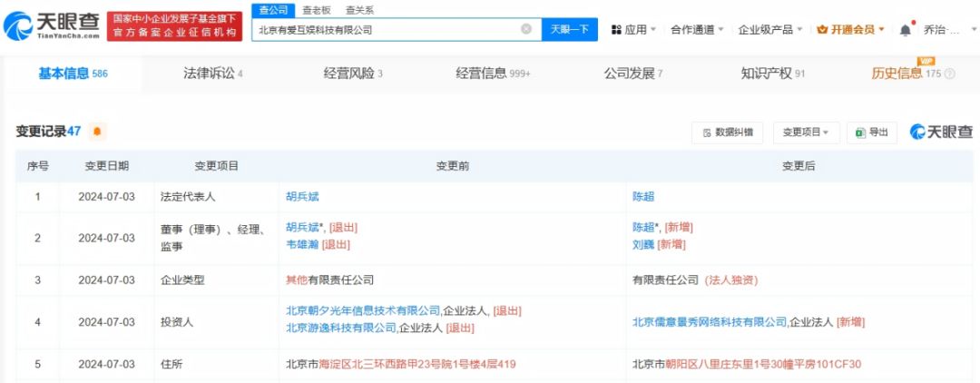
Task: Click the 应用 grid icon
Action: pos(616,29)
